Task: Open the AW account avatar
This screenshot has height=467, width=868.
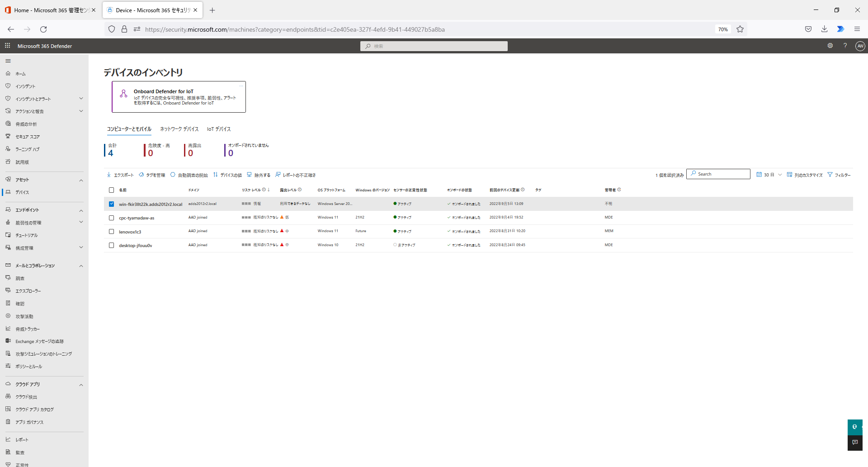Action: tap(860, 46)
